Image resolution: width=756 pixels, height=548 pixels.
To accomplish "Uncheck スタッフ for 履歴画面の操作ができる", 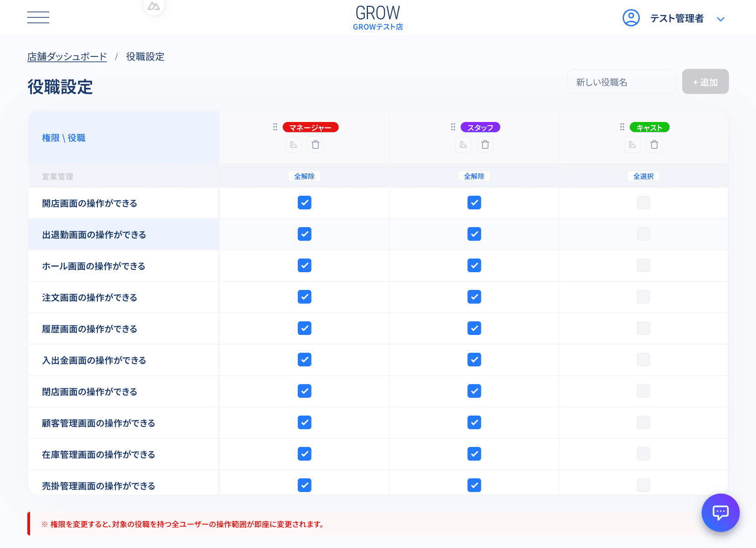I will click(x=474, y=328).
